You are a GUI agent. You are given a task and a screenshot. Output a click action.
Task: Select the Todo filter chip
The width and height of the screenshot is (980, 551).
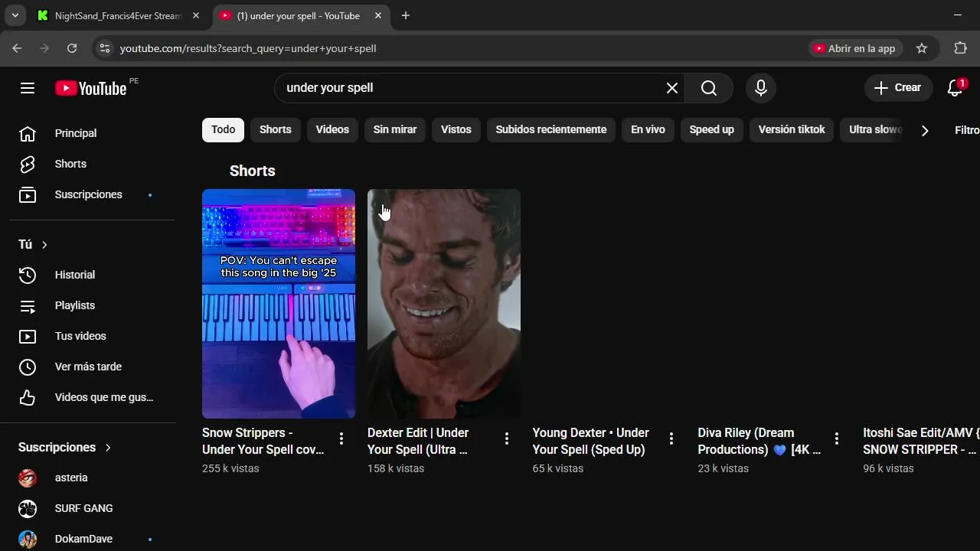coord(223,129)
